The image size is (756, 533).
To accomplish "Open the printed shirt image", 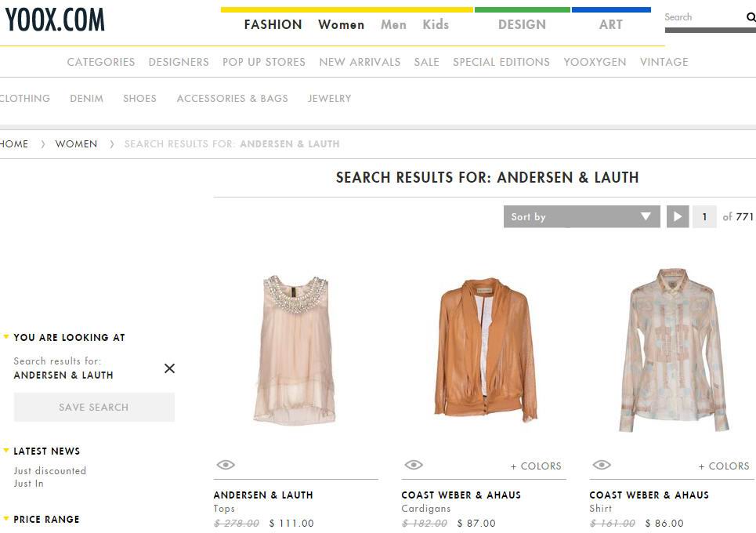I will point(674,350).
